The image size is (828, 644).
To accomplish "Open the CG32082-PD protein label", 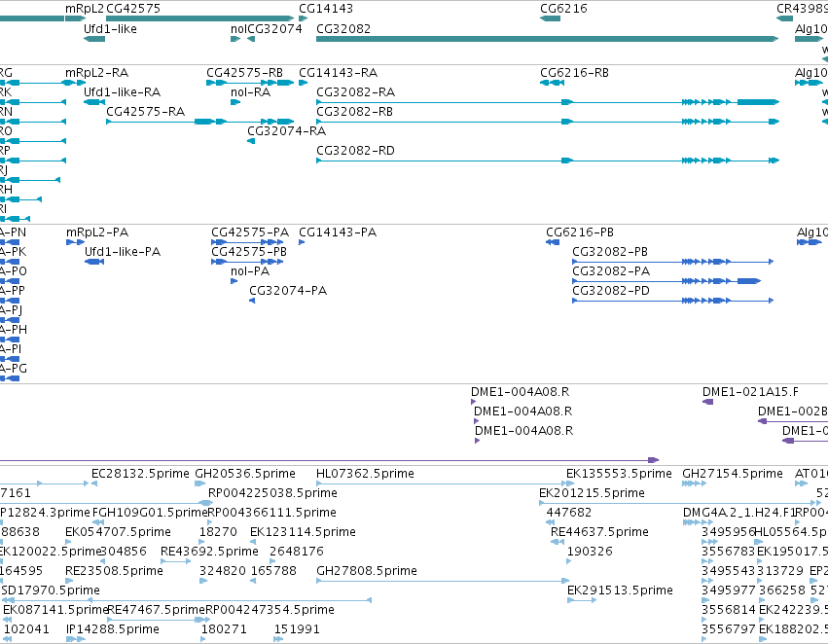I will click(x=611, y=291).
